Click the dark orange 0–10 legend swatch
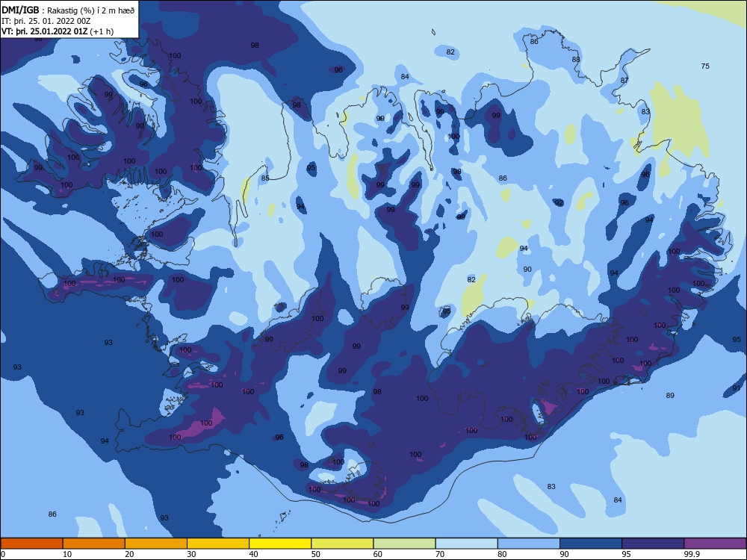This screenshot has width=747, height=560. coord(31,544)
